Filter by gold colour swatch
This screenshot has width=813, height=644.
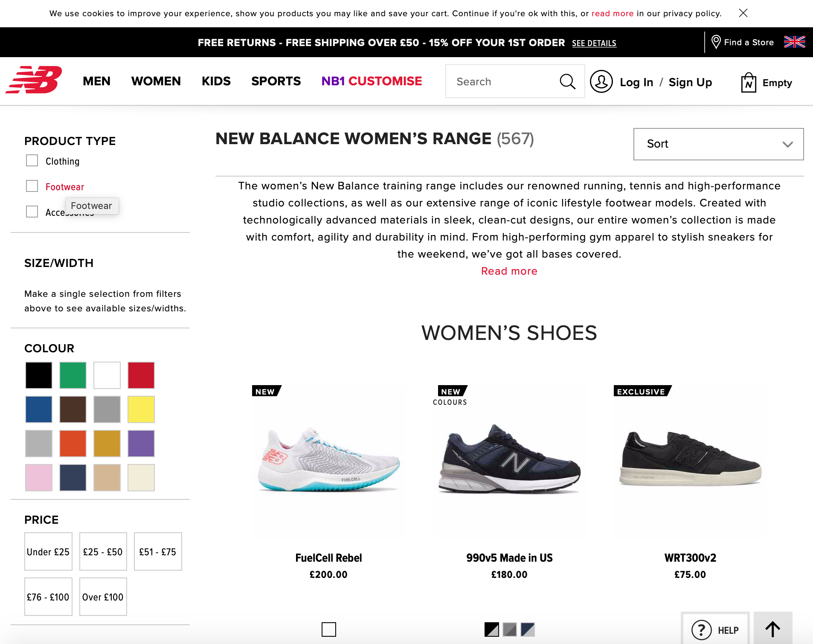click(x=107, y=444)
